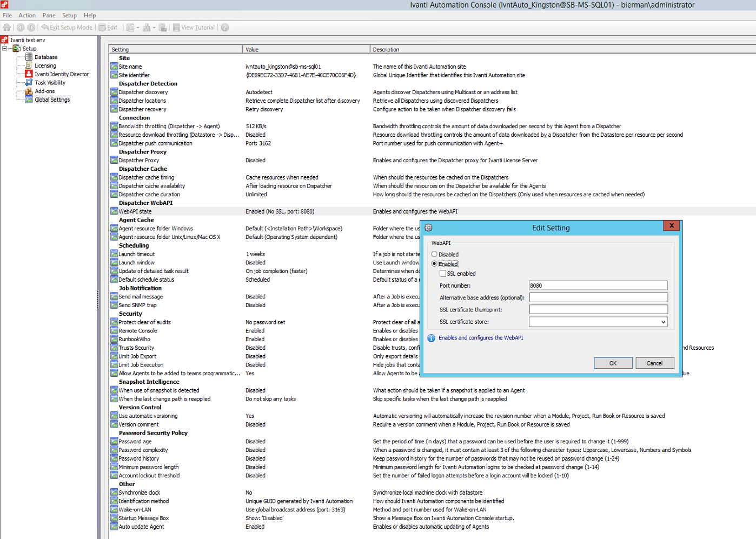756x539 pixels.
Task: Click the icon beside Remote Console
Action: [x=114, y=331]
